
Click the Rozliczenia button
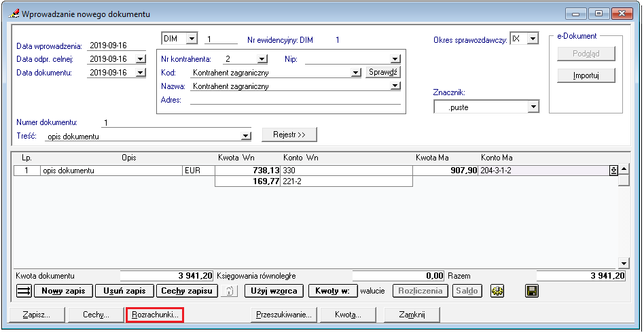pos(420,291)
